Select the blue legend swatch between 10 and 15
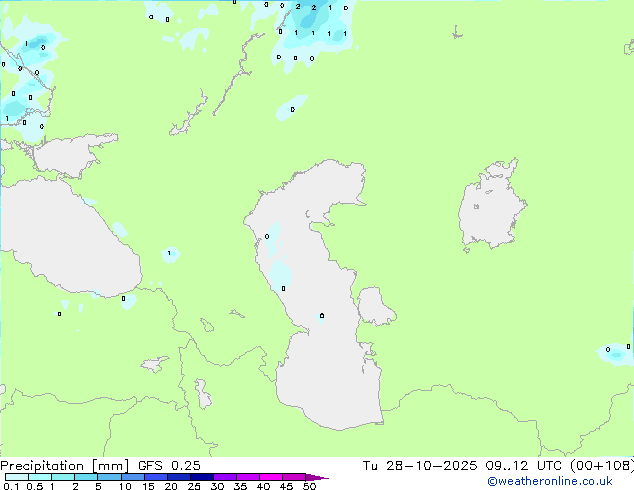The width and height of the screenshot is (634, 490). tap(133, 477)
